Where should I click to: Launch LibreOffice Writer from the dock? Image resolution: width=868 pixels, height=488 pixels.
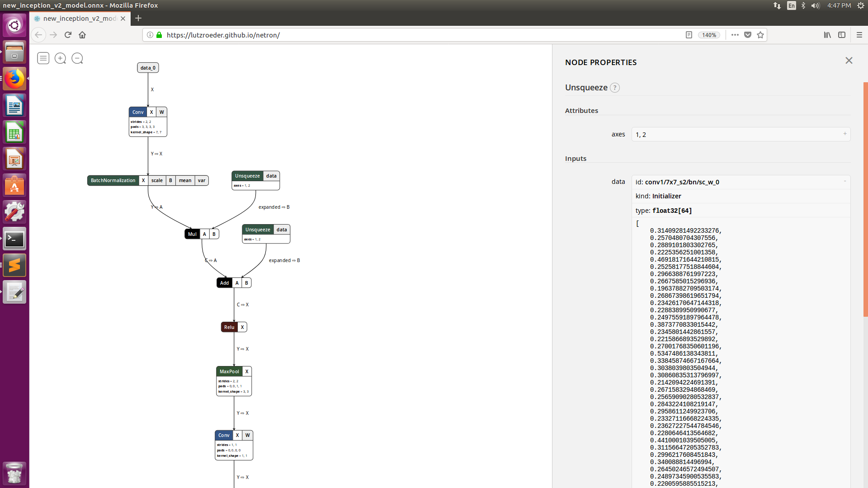pos(14,105)
